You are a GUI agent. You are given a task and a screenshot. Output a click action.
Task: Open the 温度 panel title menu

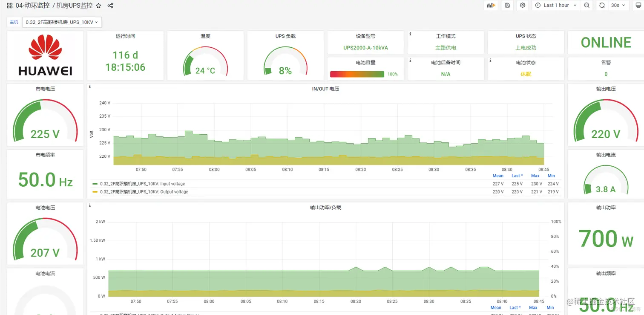pos(205,36)
